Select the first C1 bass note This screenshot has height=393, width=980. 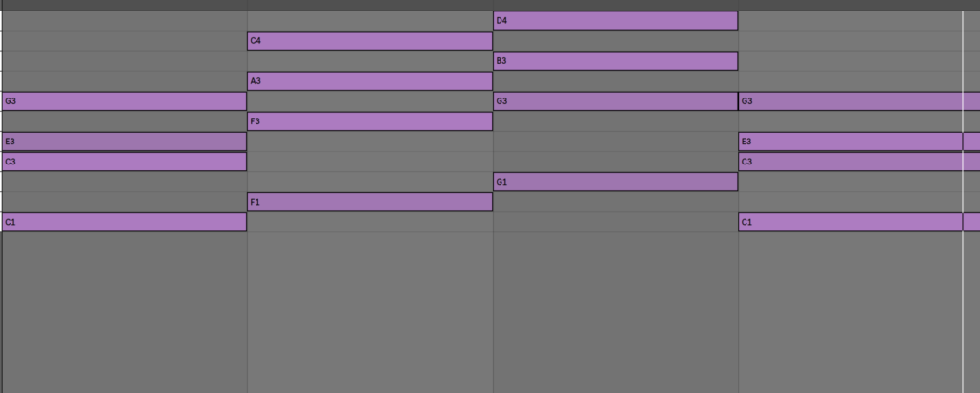[x=123, y=223]
